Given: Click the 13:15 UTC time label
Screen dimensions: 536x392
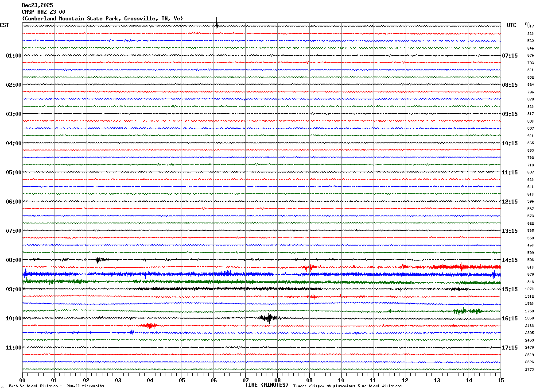Looking at the screenshot, I should [510, 231].
